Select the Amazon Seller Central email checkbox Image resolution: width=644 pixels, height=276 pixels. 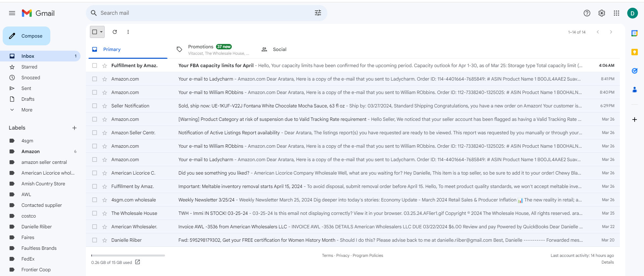(x=95, y=133)
